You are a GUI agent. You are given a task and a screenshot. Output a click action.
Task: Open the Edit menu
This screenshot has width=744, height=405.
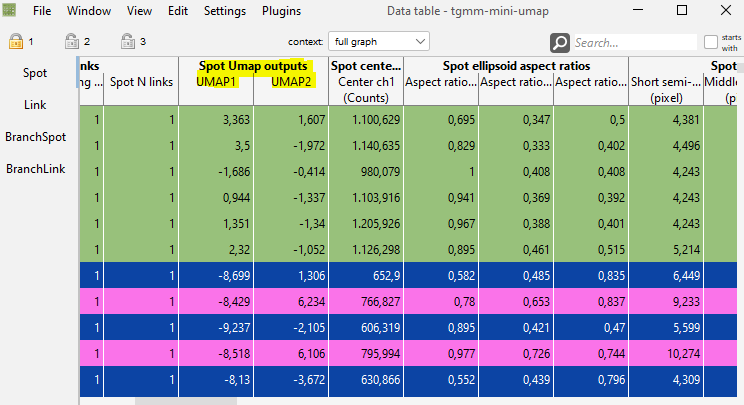click(x=177, y=10)
